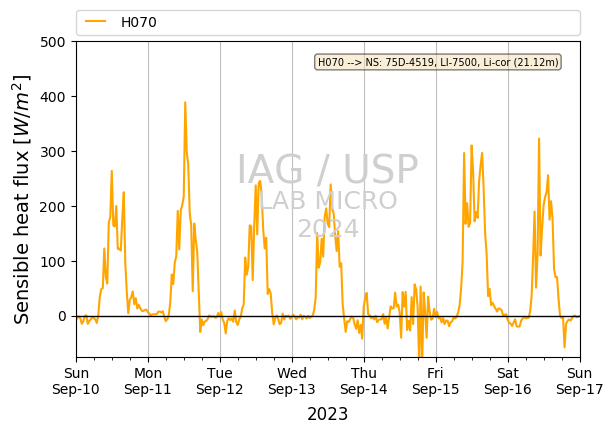
Task: Click the 'Tue Sep-12' x-axis label
Action: 220,381
